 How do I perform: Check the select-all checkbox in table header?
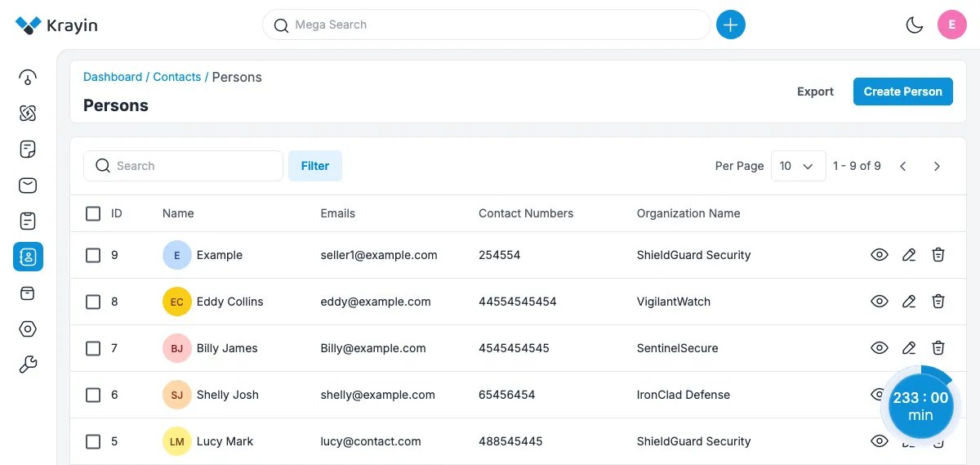point(93,213)
